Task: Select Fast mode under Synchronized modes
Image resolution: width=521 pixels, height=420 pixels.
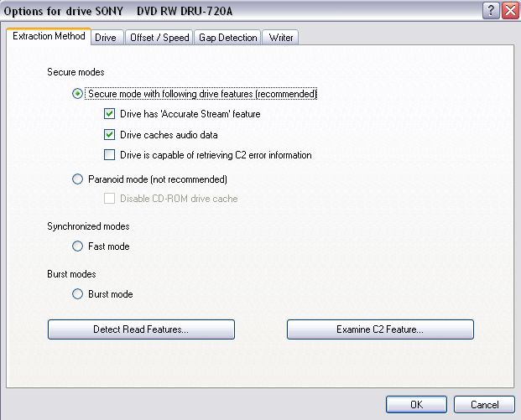Action: coord(78,246)
